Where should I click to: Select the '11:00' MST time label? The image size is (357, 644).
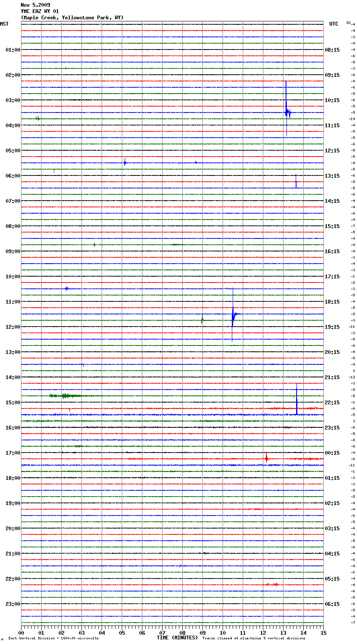click(x=13, y=302)
